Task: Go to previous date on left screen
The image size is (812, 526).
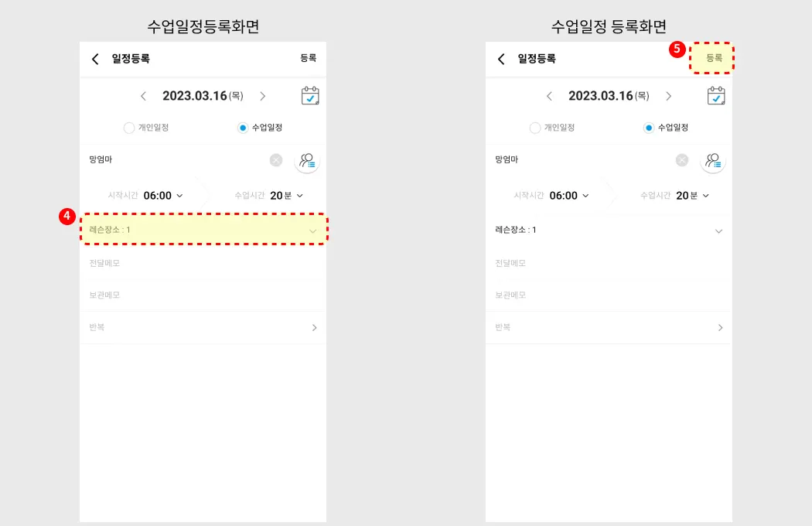Action: [x=143, y=96]
